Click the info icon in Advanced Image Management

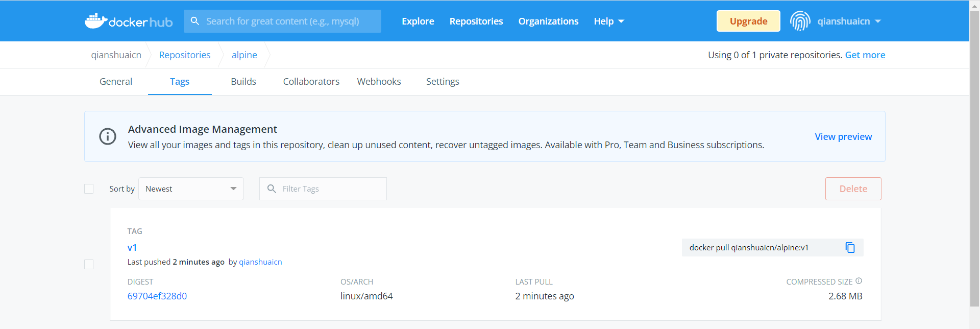pyautogui.click(x=107, y=136)
